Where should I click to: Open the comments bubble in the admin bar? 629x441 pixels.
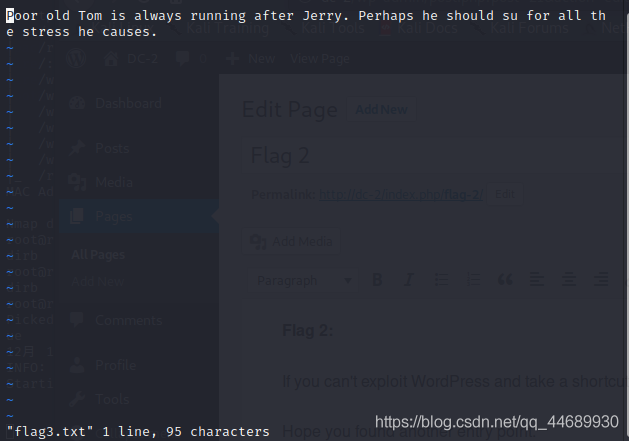(x=182, y=59)
